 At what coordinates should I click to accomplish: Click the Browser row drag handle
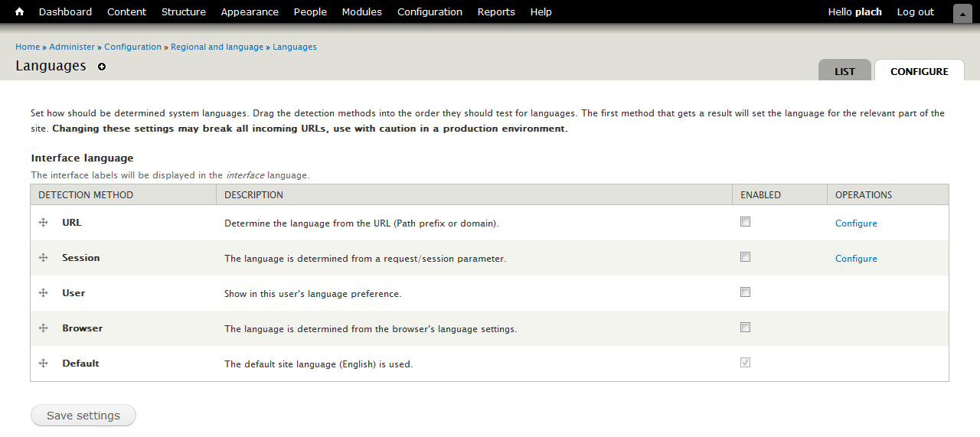pos(44,328)
